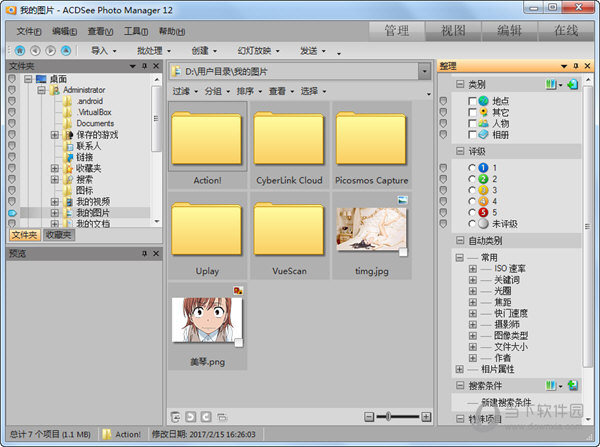Screen dimensions: 600x447
Task: Click Action! folder icon in status bar
Action: click(107, 434)
